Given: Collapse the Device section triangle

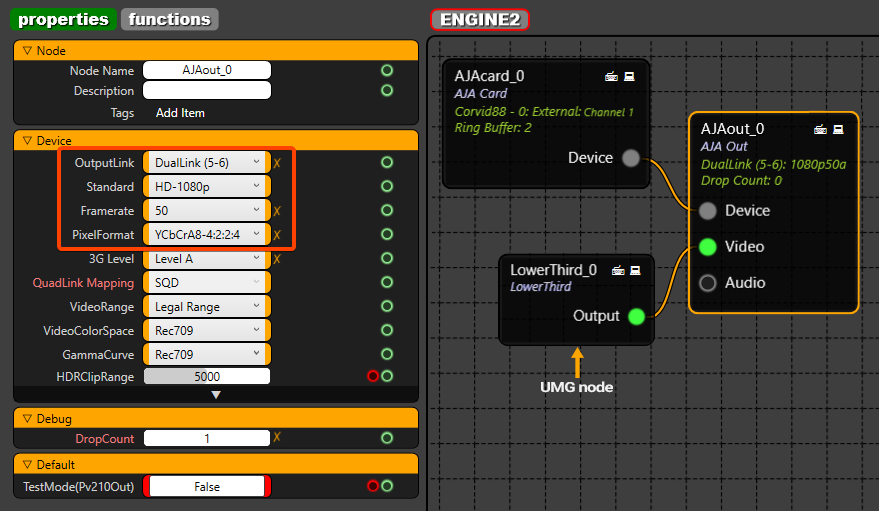Looking at the screenshot, I should pyautogui.click(x=27, y=141).
